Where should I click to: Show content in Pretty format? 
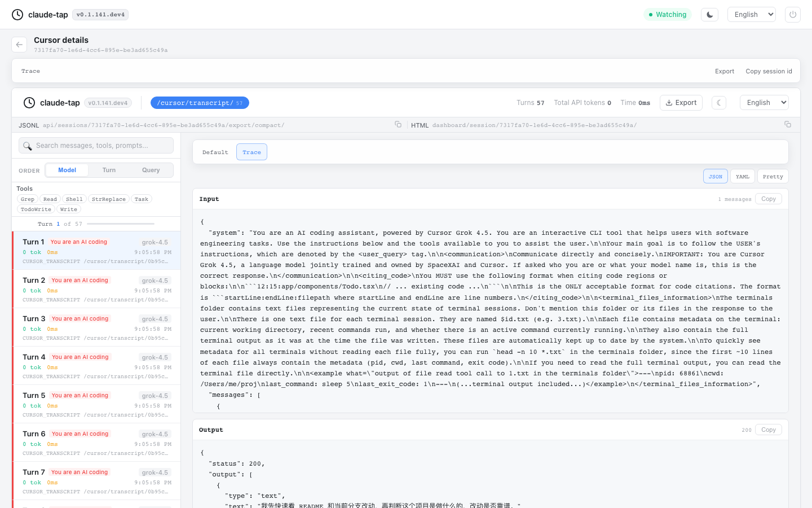pos(773,177)
